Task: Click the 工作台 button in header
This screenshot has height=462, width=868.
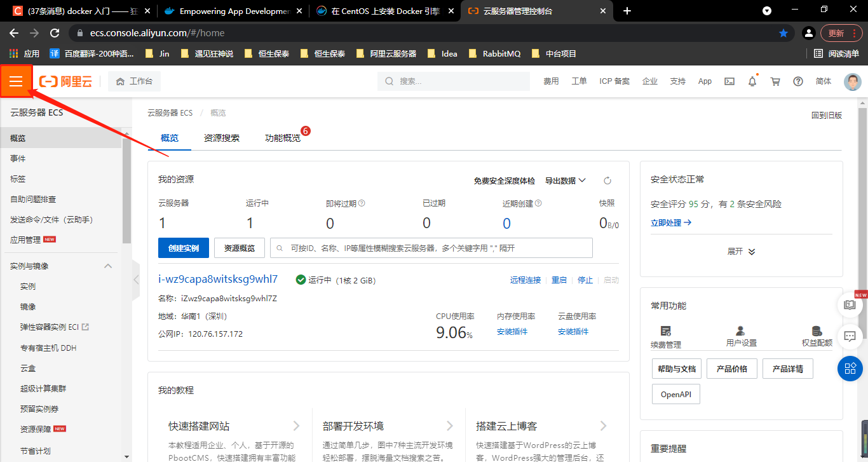Action: tap(134, 81)
